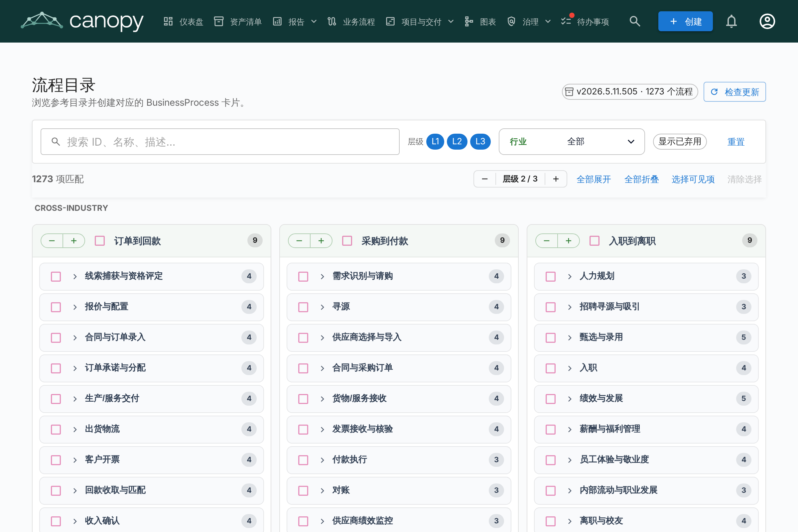Click the 项目与交付 icon
Screen dimensions: 798x532
pos(390,21)
